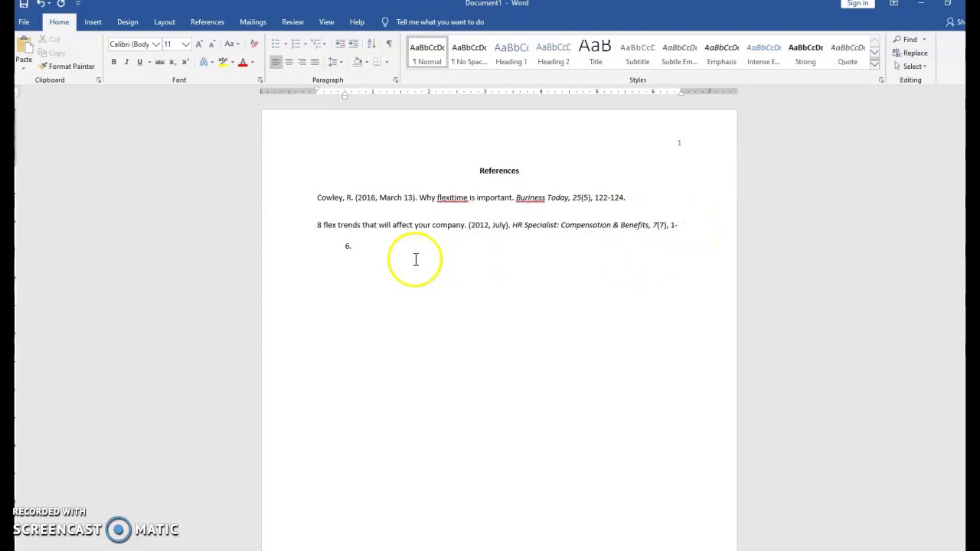Apply Text Effects and Typography
This screenshot has width=980, height=551.
click(204, 62)
